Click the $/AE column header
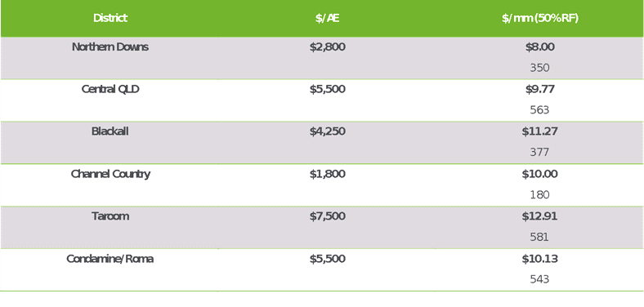The width and height of the screenshot is (644, 307). [328, 18]
